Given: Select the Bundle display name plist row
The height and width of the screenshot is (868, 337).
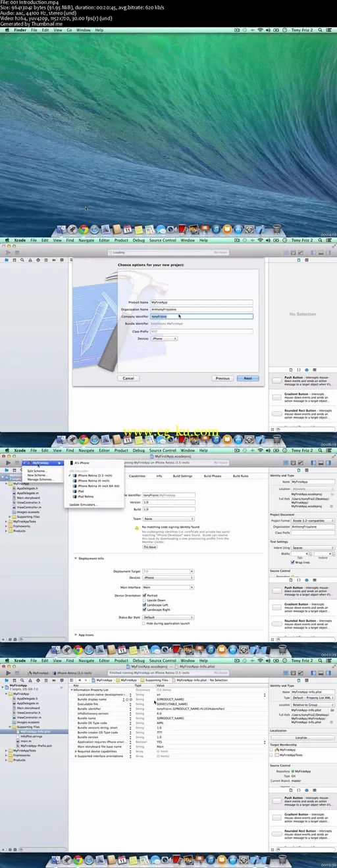Looking at the screenshot, I should (x=168, y=699).
